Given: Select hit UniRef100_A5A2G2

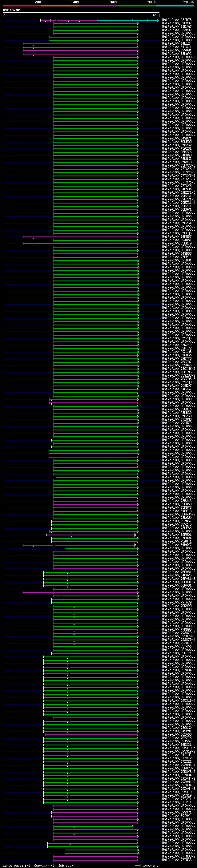Looking at the screenshot, I should 177,145.
